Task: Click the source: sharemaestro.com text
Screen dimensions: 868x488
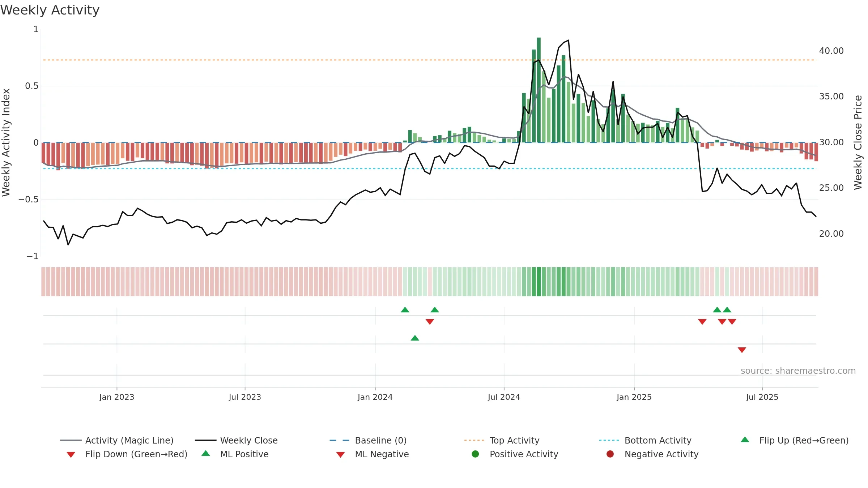Action: click(x=798, y=371)
